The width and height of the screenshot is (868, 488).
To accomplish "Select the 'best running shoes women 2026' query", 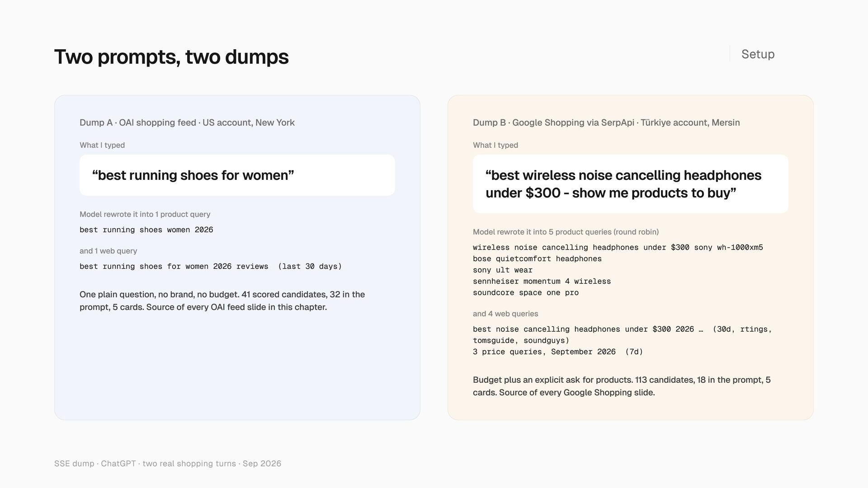I will (x=146, y=230).
